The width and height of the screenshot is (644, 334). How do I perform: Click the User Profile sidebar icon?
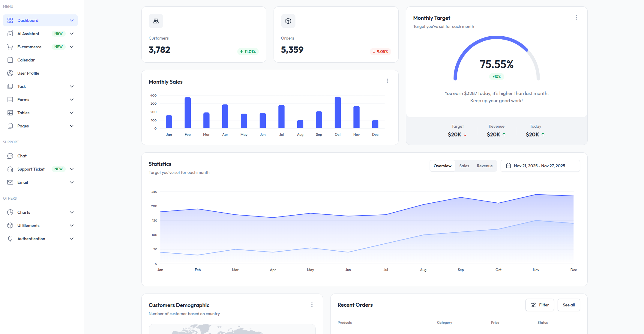click(x=10, y=73)
